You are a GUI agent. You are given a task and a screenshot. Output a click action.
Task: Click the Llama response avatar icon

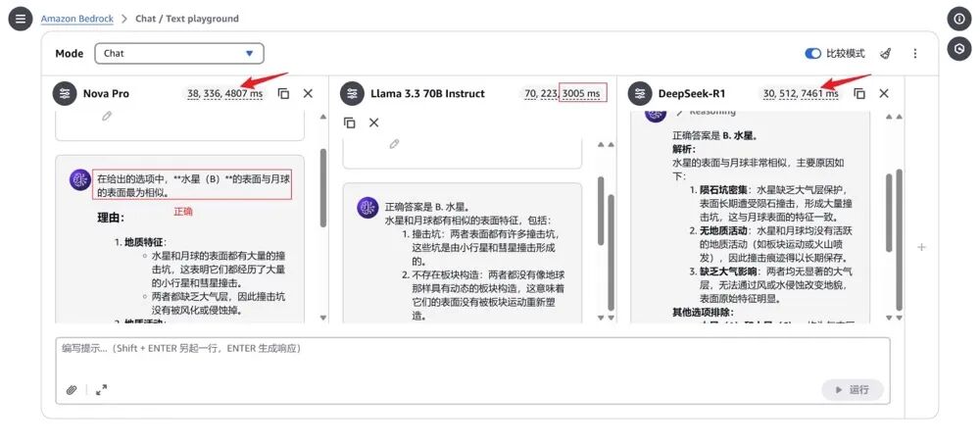367,208
